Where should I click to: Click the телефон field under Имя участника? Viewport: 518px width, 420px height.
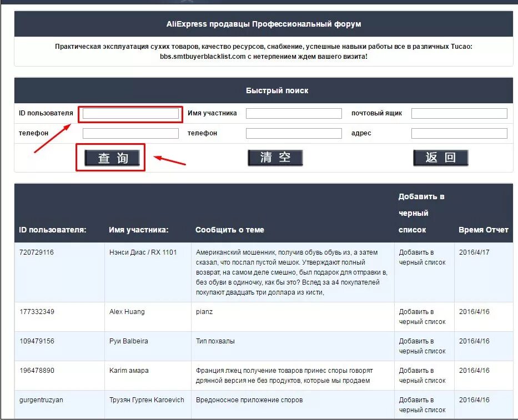[294, 133]
